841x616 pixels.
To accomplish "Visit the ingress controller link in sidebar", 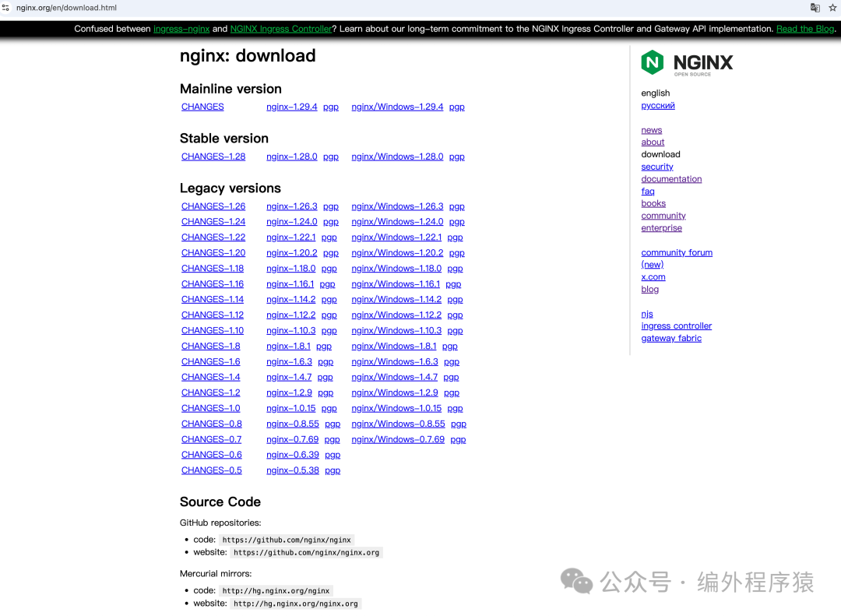I will 676,326.
